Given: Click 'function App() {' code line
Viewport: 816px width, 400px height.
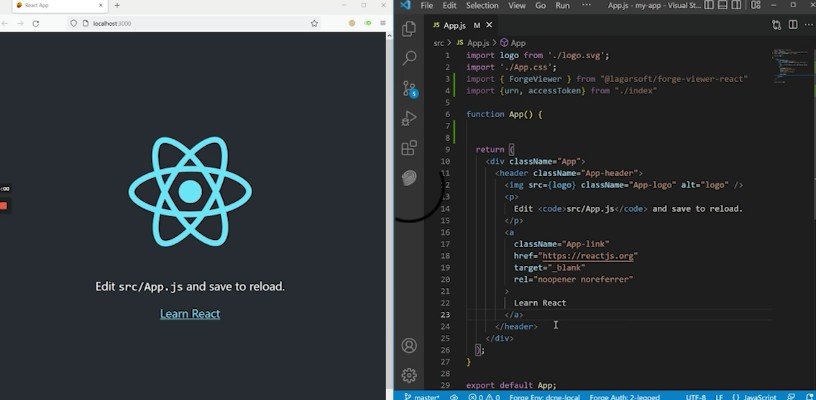Looking at the screenshot, I should pyautogui.click(x=504, y=114).
